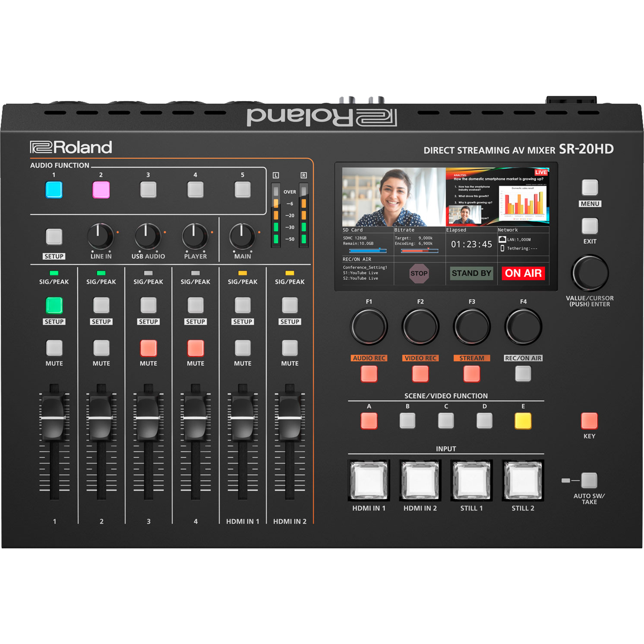Turn the F4 rotary knob
The height and width of the screenshot is (644, 644).
[523, 326]
